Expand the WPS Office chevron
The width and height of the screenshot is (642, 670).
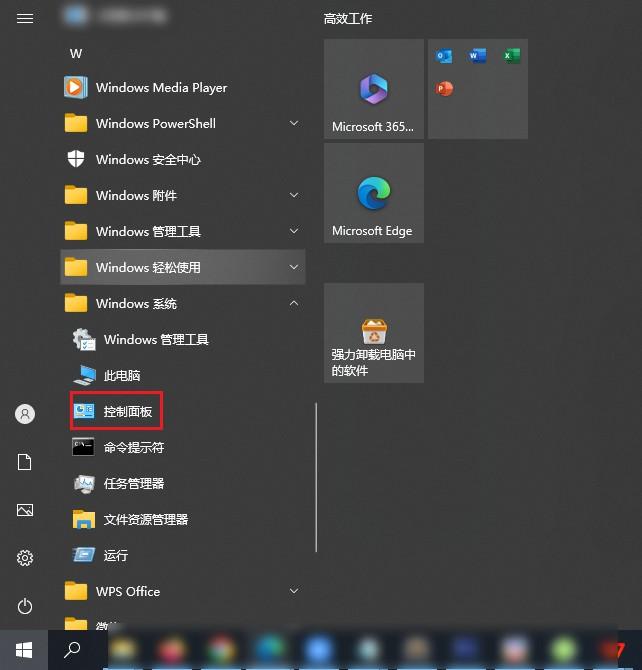[x=294, y=591]
